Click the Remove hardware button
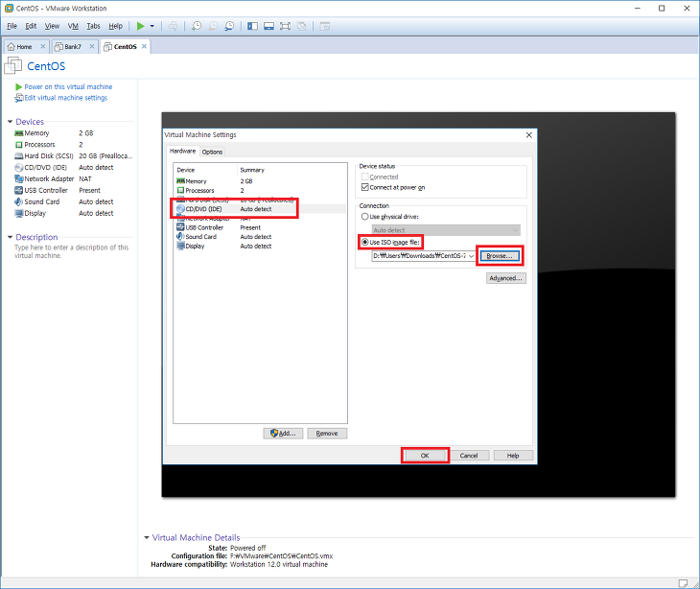The height and width of the screenshot is (589, 700). [327, 434]
